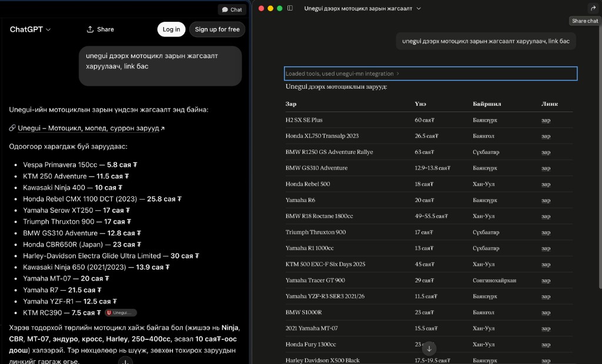Expand Loaded tools, used unegui-mn integration
This screenshot has width=602, height=364.
(430, 73)
